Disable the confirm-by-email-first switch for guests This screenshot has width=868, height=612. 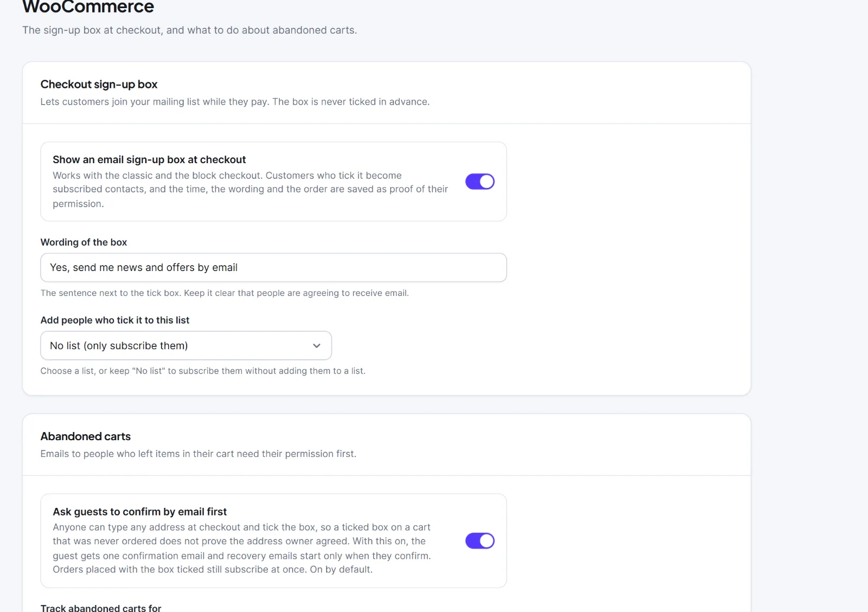480,540
